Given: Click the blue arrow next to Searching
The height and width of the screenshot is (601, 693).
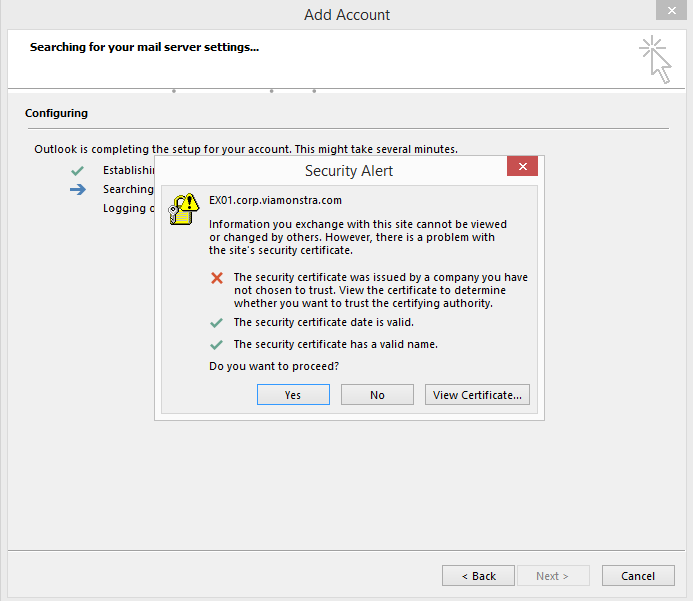Looking at the screenshot, I should 78,189.
